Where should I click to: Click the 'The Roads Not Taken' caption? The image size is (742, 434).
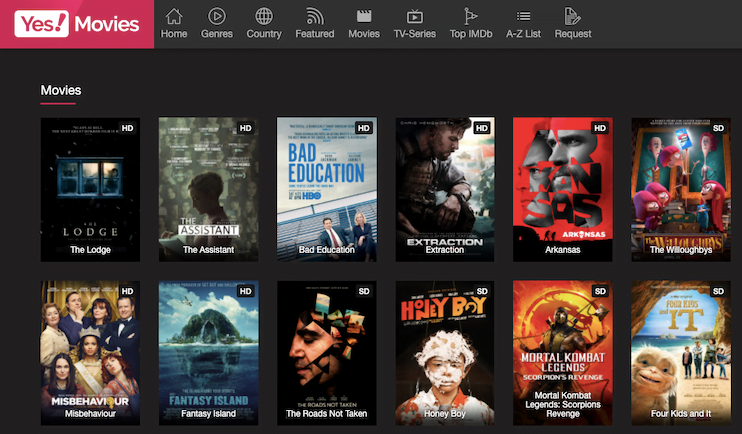coord(327,414)
